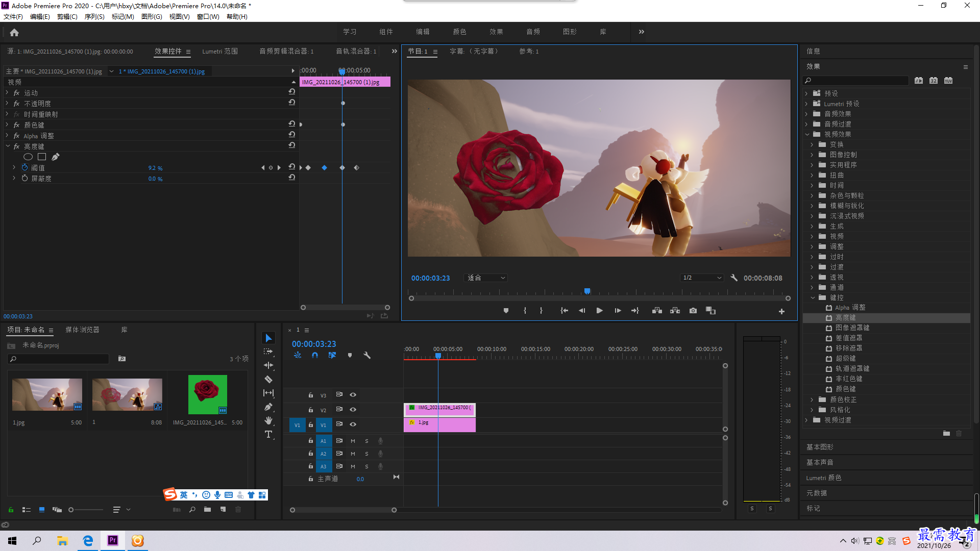The width and height of the screenshot is (980, 551).
Task: Create ellipse mask for 亮度键
Action: (28, 157)
